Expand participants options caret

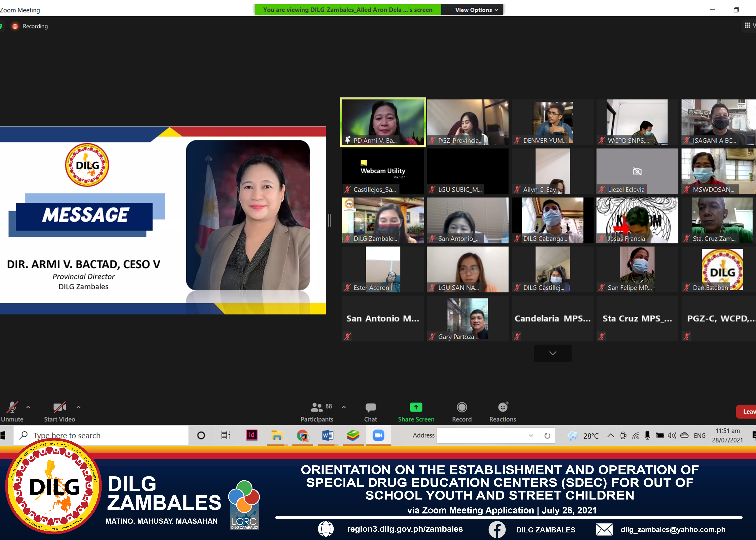(344, 407)
